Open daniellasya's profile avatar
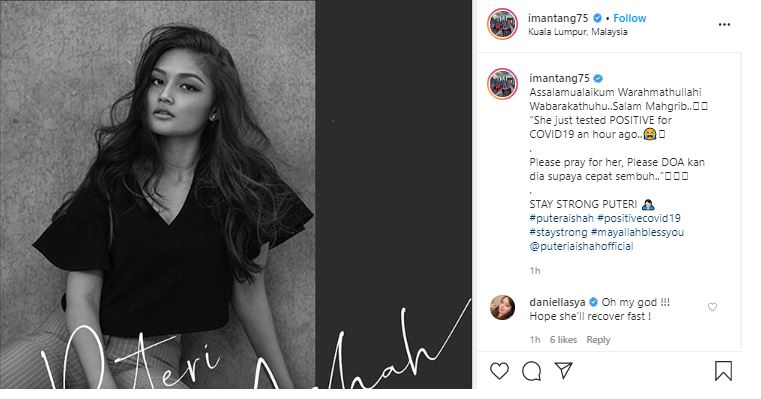 502,307
